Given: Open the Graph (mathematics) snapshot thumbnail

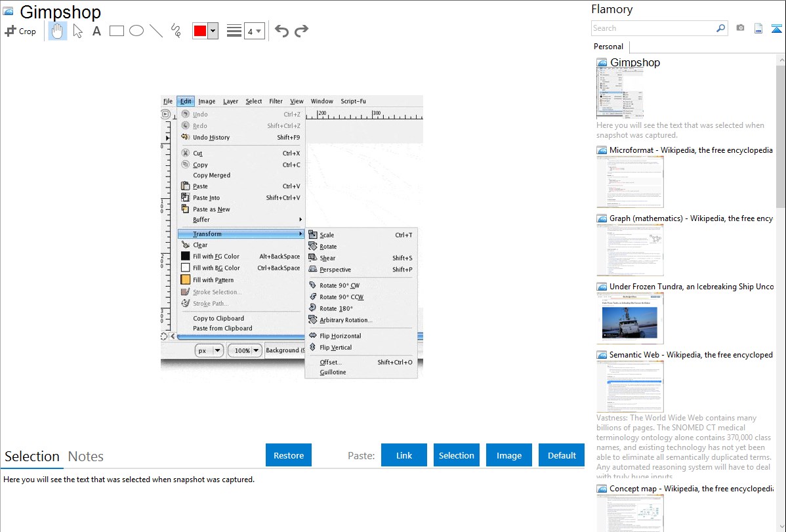Looking at the screenshot, I should 630,250.
